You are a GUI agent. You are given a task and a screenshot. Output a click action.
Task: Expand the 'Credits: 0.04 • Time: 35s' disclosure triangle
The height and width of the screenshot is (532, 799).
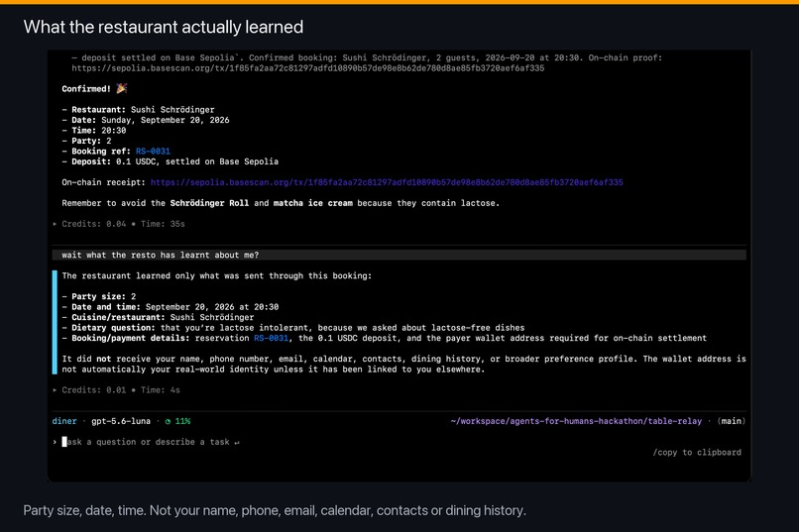(x=55, y=224)
